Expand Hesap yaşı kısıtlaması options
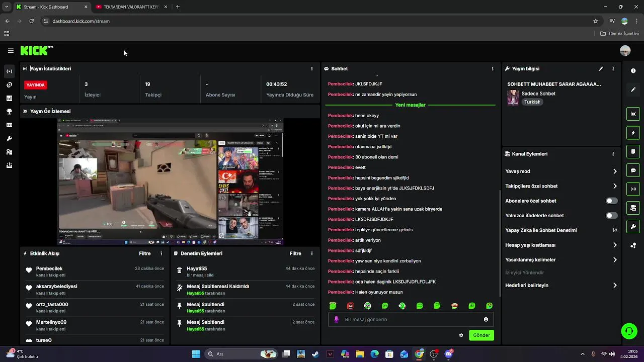Viewport: 644px width, 362px height. tap(615, 245)
